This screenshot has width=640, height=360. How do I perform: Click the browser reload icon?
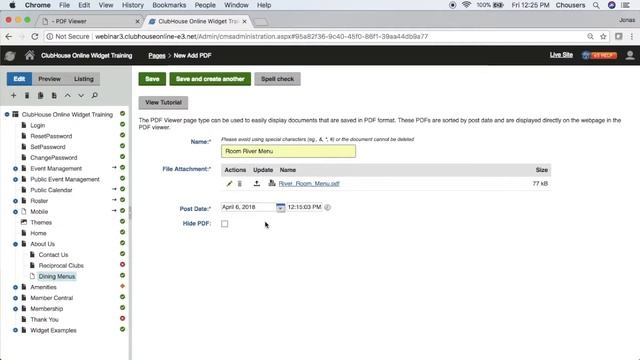[x=35, y=36]
